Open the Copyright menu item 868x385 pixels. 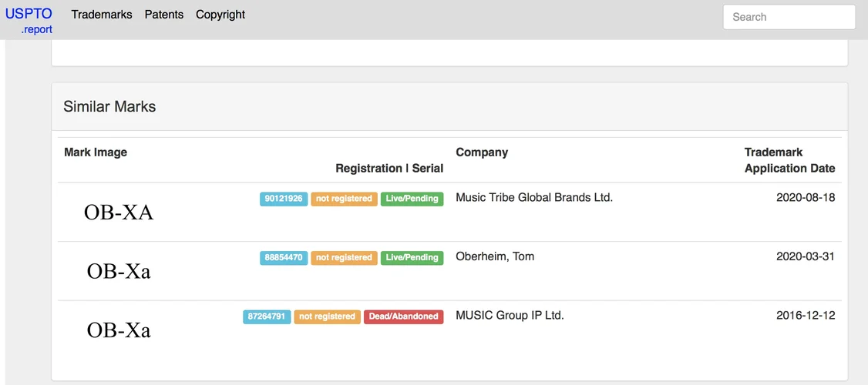click(220, 15)
